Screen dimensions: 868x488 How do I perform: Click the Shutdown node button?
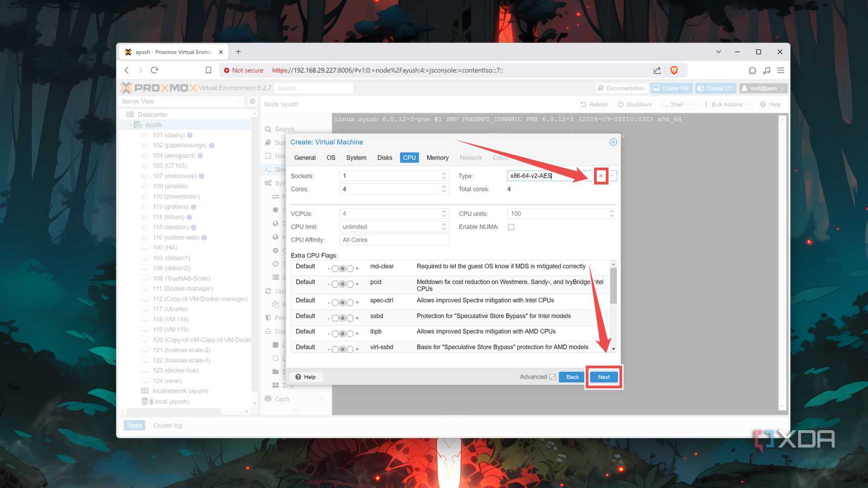(634, 105)
